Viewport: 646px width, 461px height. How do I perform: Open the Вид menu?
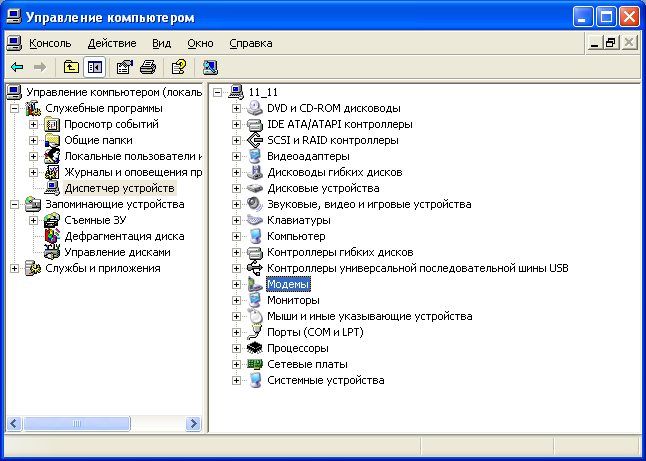[162, 43]
